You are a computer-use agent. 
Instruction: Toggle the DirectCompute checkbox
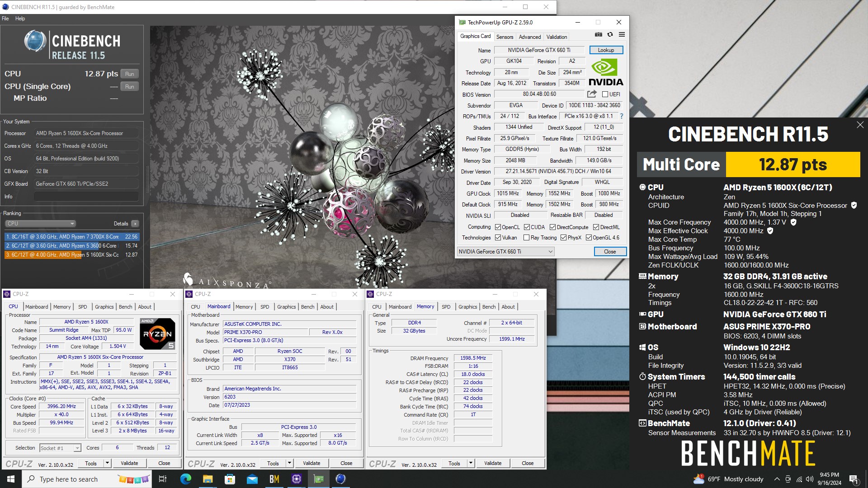(552, 227)
